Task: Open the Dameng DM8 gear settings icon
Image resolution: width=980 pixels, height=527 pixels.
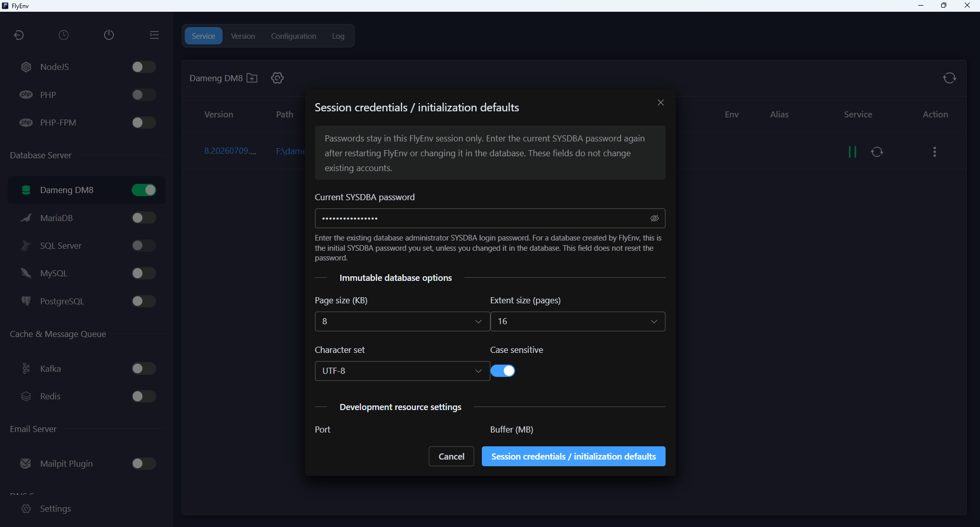Action: coord(277,78)
